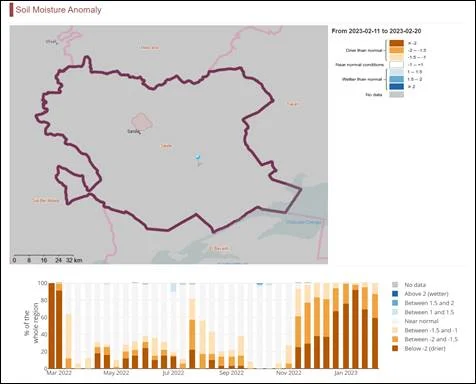Click the 'Sep 2022' x-axis label
Viewport: 476px width, 384px height.
(x=231, y=373)
